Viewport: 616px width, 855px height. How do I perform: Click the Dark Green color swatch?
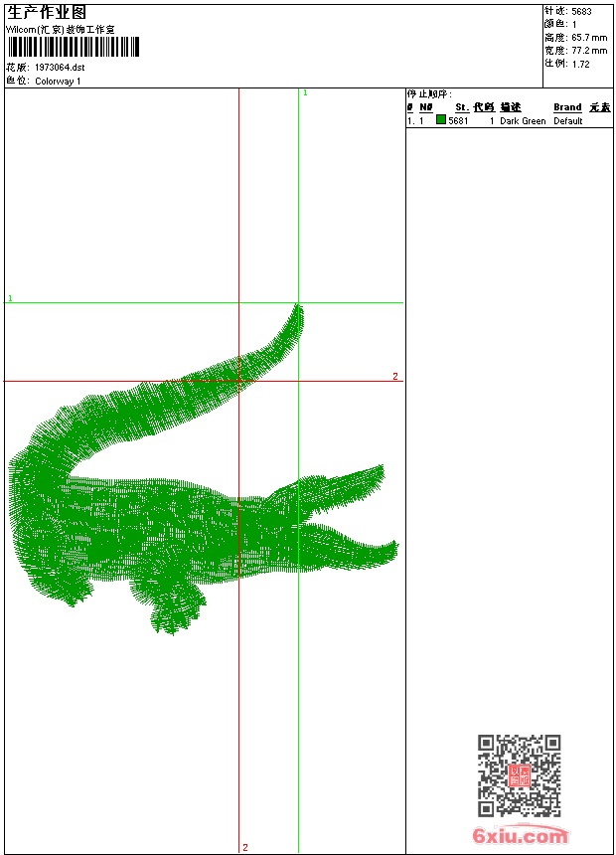pos(441,119)
